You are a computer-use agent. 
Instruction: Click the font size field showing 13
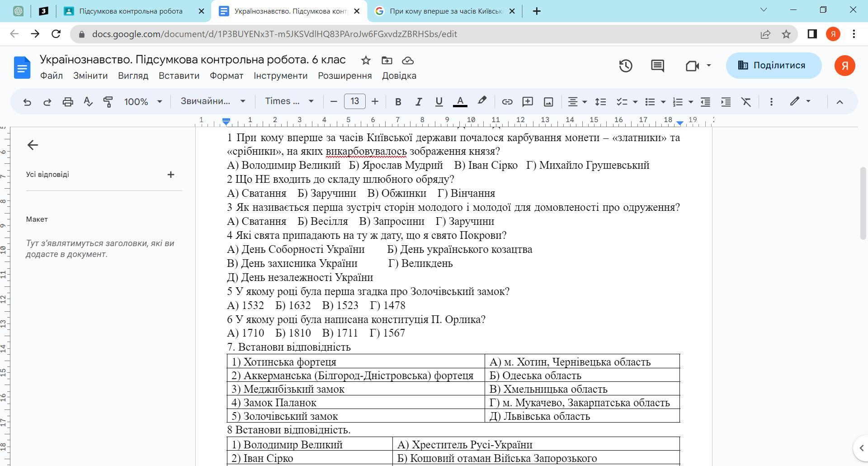pyautogui.click(x=354, y=101)
